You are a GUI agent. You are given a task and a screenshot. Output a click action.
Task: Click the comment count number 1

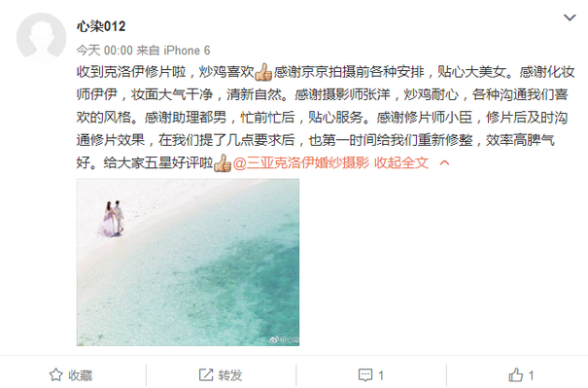coord(381,375)
